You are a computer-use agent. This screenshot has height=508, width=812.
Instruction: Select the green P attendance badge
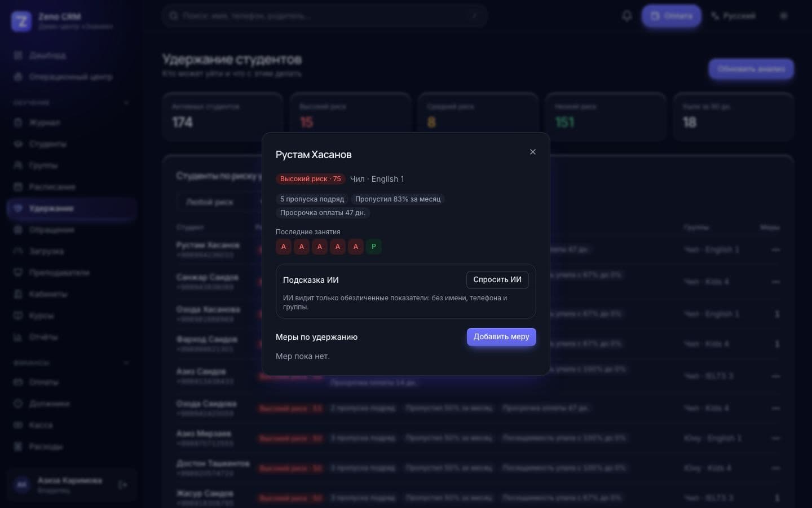(x=374, y=247)
